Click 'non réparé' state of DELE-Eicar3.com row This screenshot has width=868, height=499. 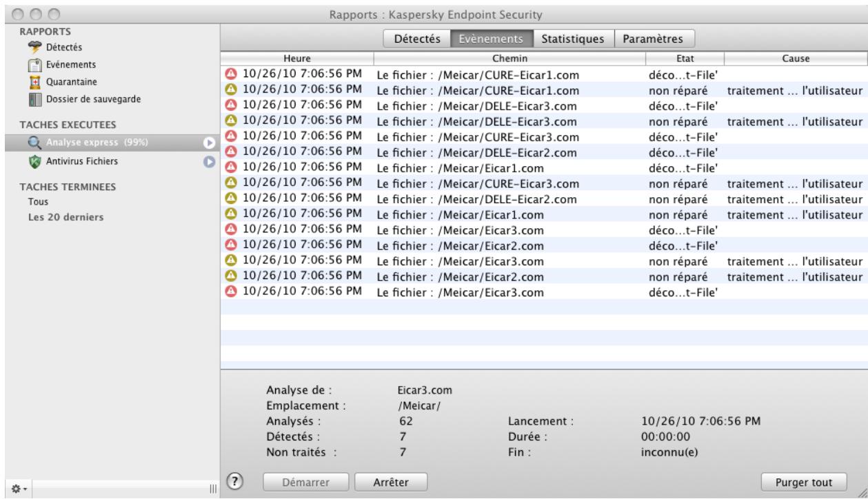coord(678,121)
